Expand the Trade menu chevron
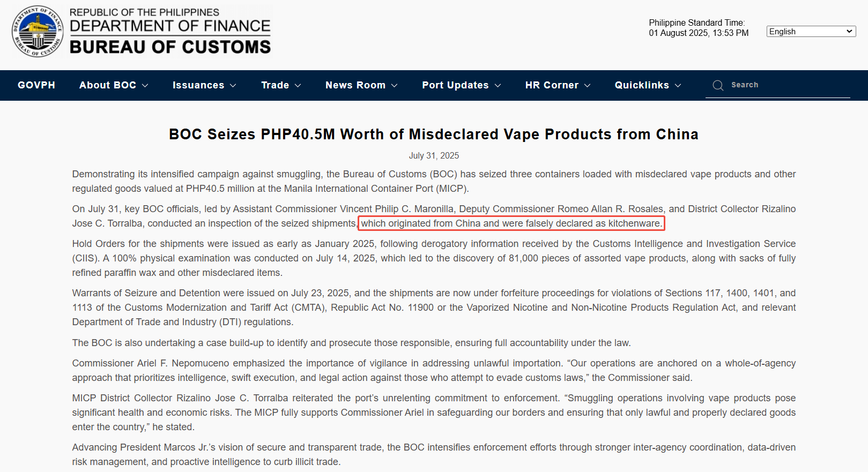 (298, 86)
